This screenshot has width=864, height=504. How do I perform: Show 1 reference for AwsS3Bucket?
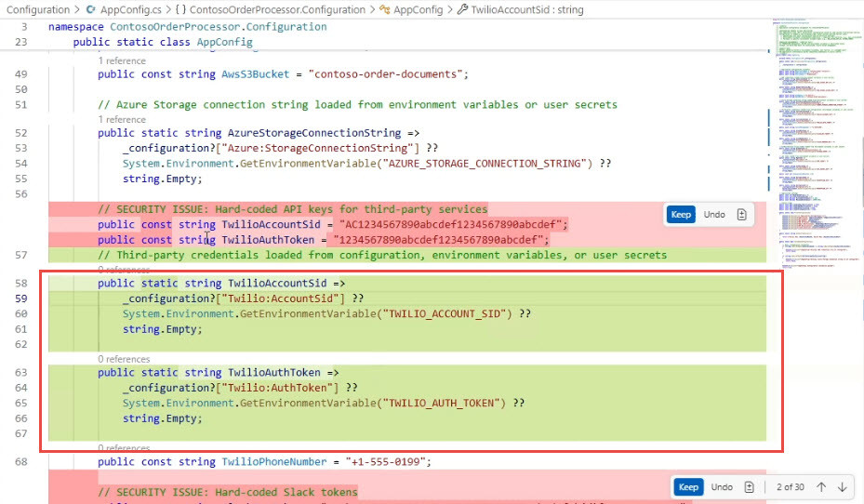coord(122,60)
